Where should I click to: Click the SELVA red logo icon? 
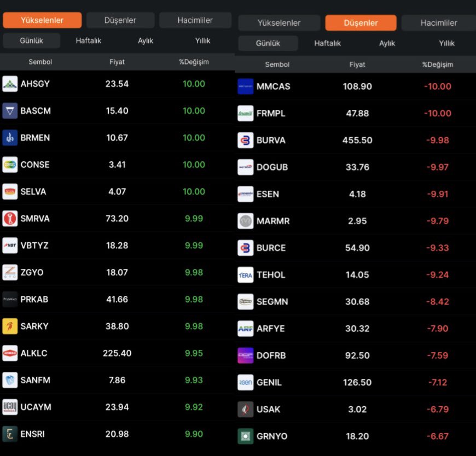pos(10,191)
